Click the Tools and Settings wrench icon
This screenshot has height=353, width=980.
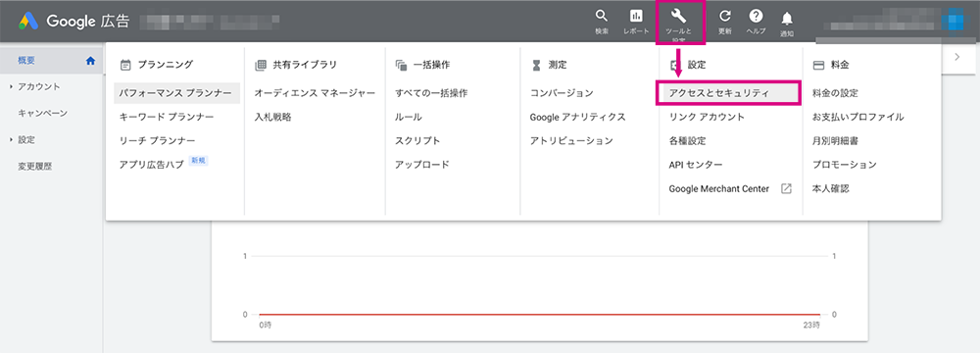678,16
